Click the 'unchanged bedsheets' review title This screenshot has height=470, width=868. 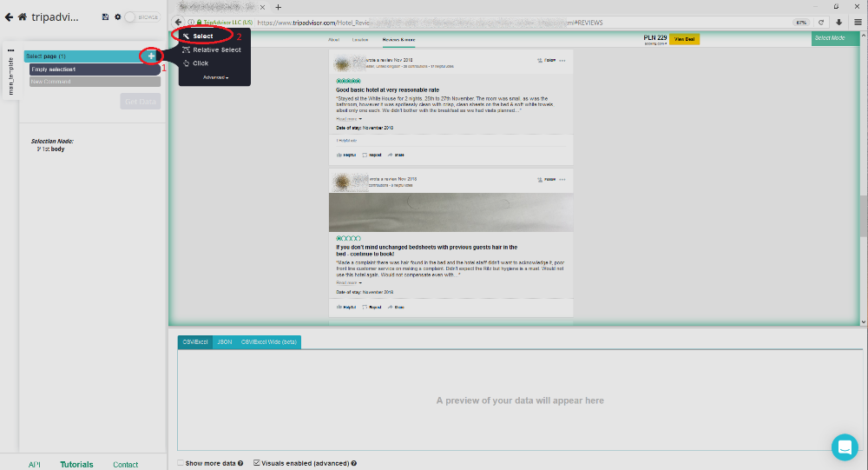[426, 250]
